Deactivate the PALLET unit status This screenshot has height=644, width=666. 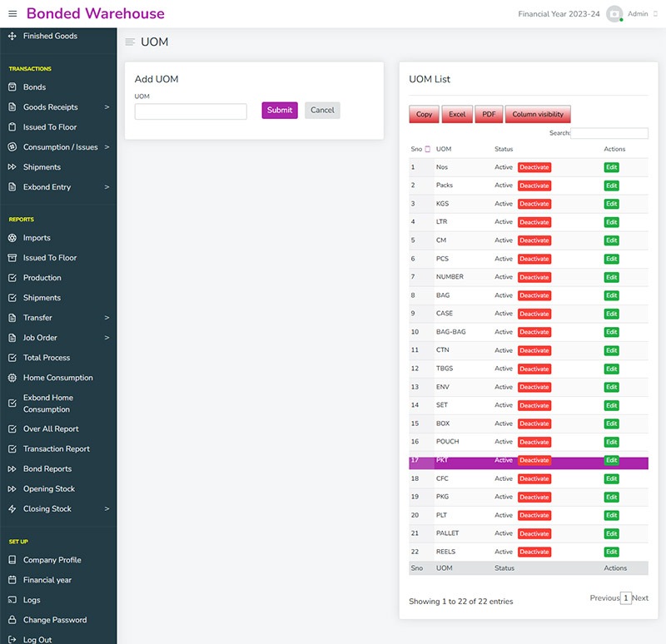point(534,533)
